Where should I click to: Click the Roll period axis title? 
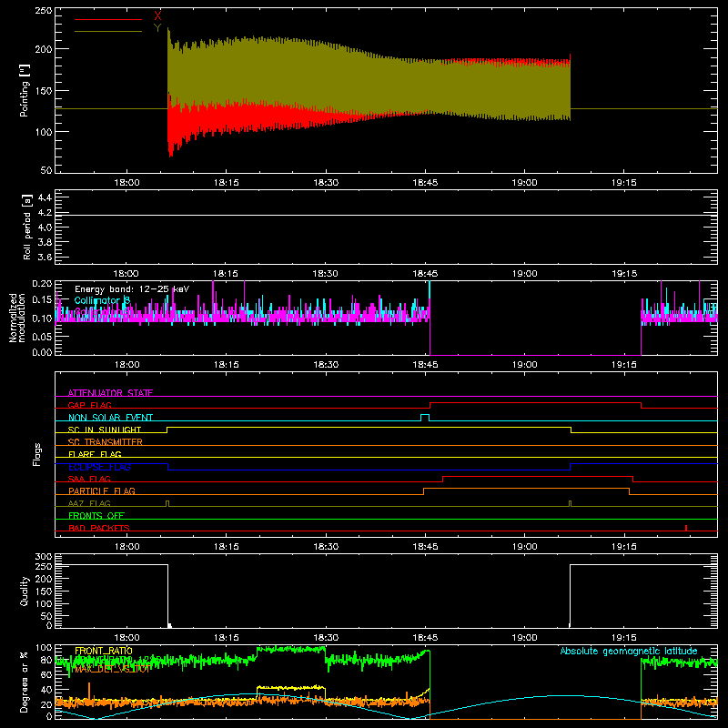click(27, 227)
